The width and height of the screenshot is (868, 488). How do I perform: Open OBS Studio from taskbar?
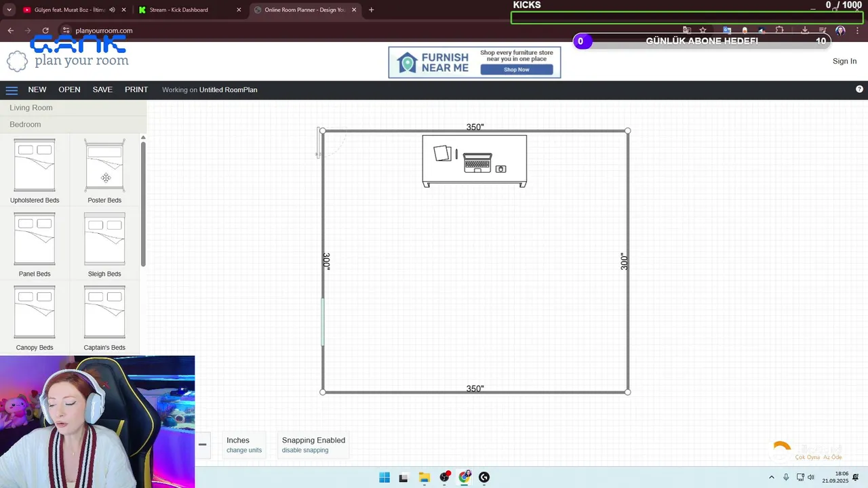[444, 477]
